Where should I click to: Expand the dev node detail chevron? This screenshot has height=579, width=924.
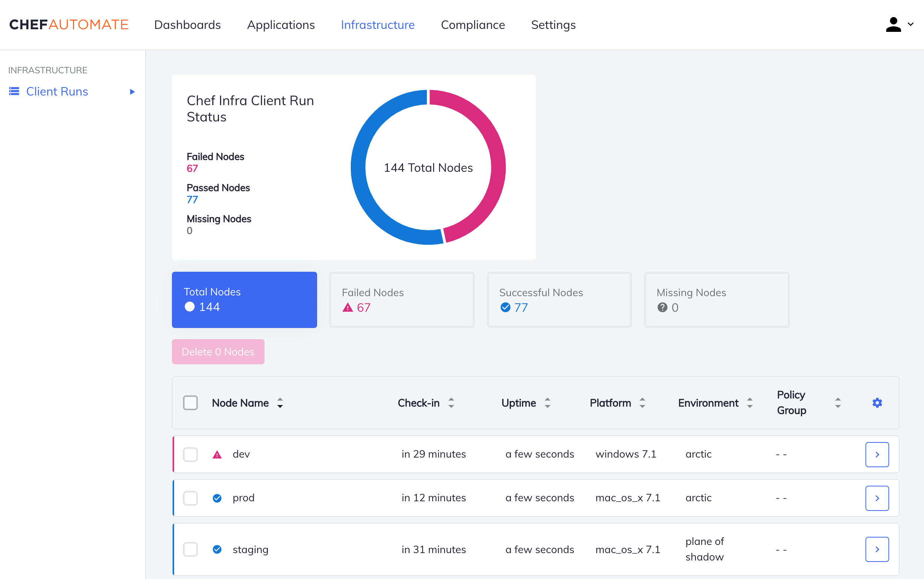[x=877, y=454]
